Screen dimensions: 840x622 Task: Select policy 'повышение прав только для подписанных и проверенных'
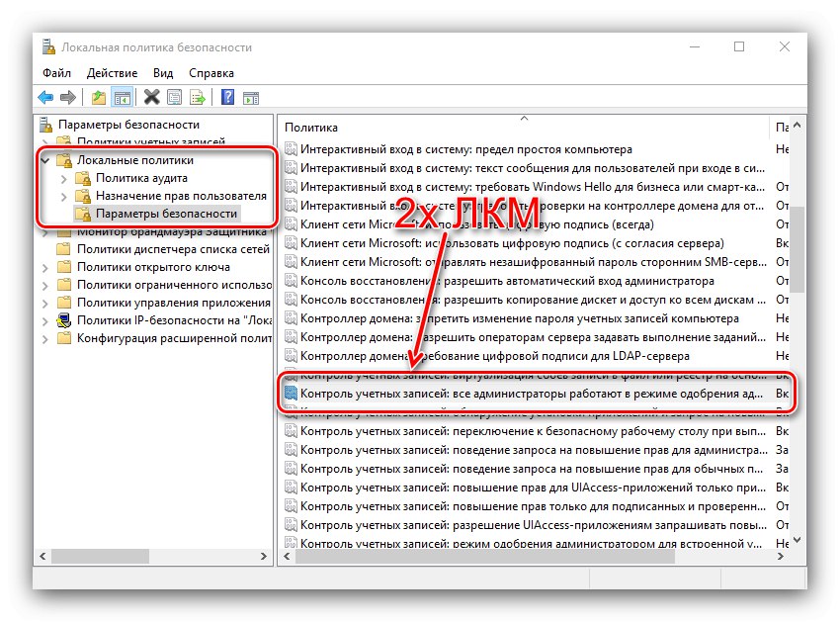pyautogui.click(x=533, y=505)
